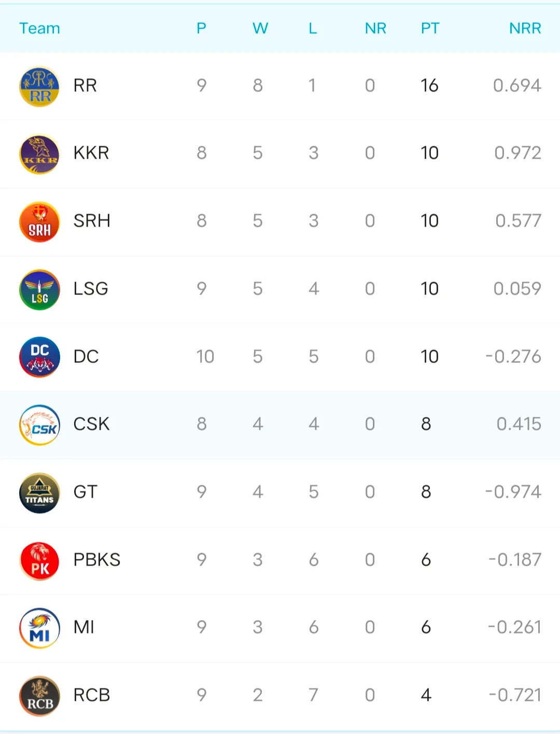The height and width of the screenshot is (734, 560).
Task: Click RR's 16 points value
Action: click(x=429, y=86)
